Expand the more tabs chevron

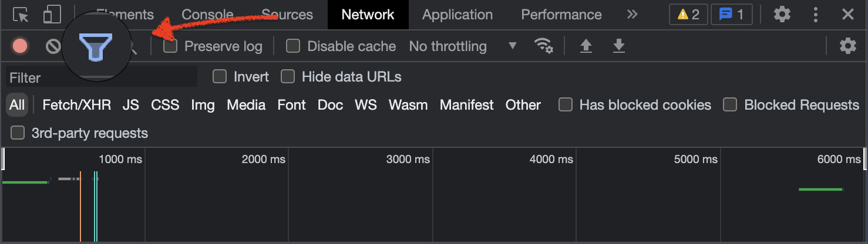[x=632, y=15]
